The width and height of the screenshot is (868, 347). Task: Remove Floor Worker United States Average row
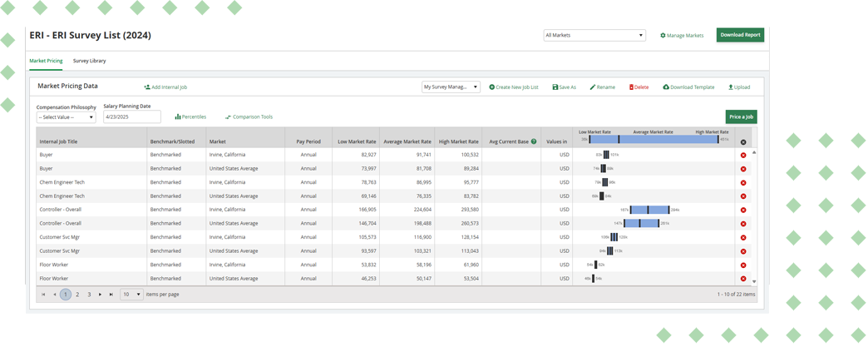pyautogui.click(x=743, y=278)
